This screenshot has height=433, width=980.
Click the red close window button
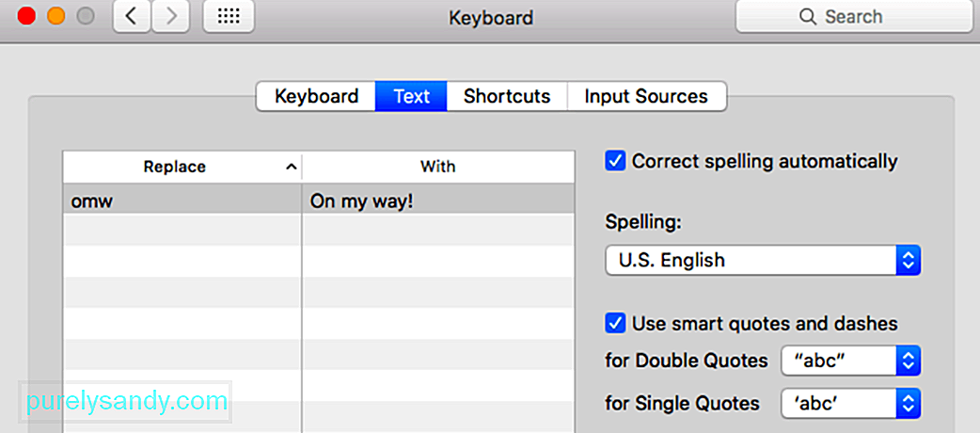pos(27,16)
